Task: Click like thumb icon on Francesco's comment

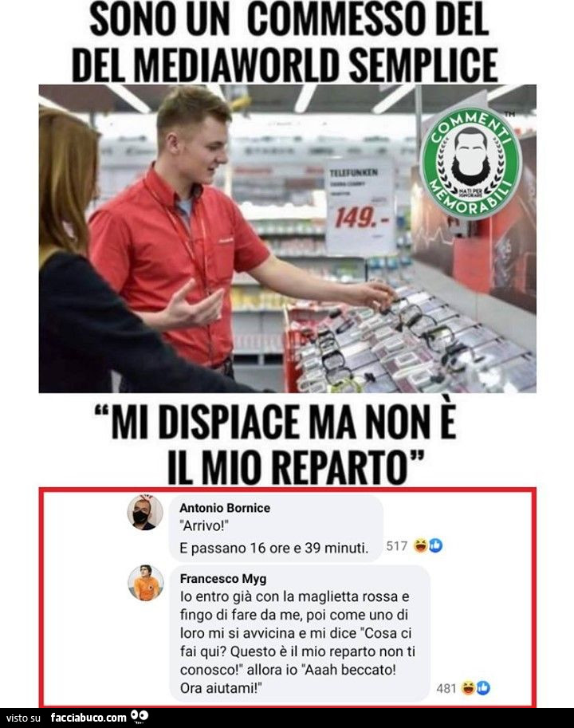Action: tap(482, 688)
